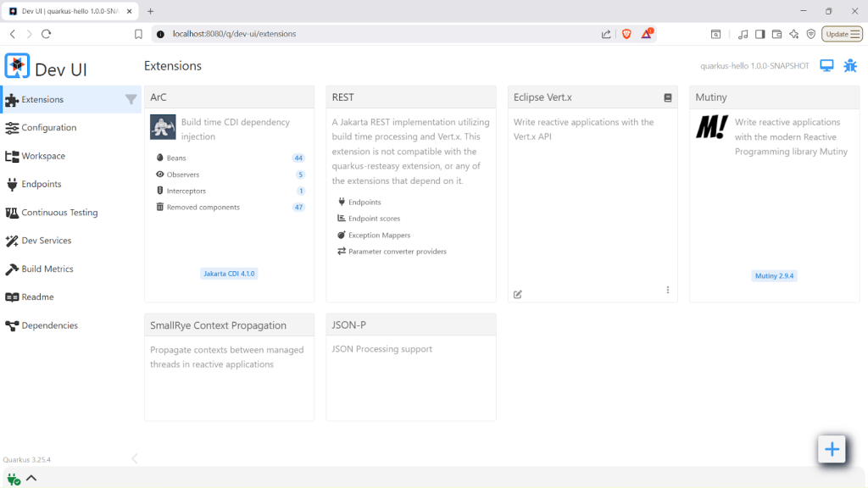868x488 pixels.
Task: Click the bug icon in the header
Action: pyautogui.click(x=849, y=66)
